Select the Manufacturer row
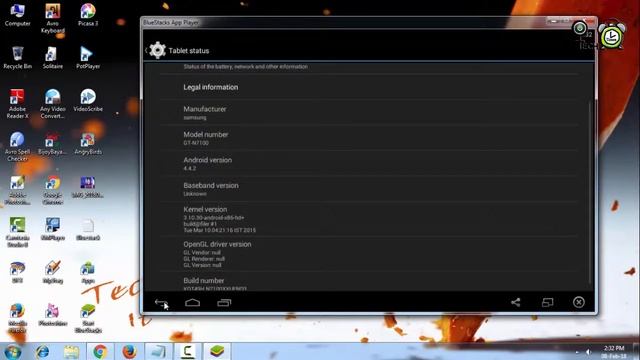 click(369, 113)
